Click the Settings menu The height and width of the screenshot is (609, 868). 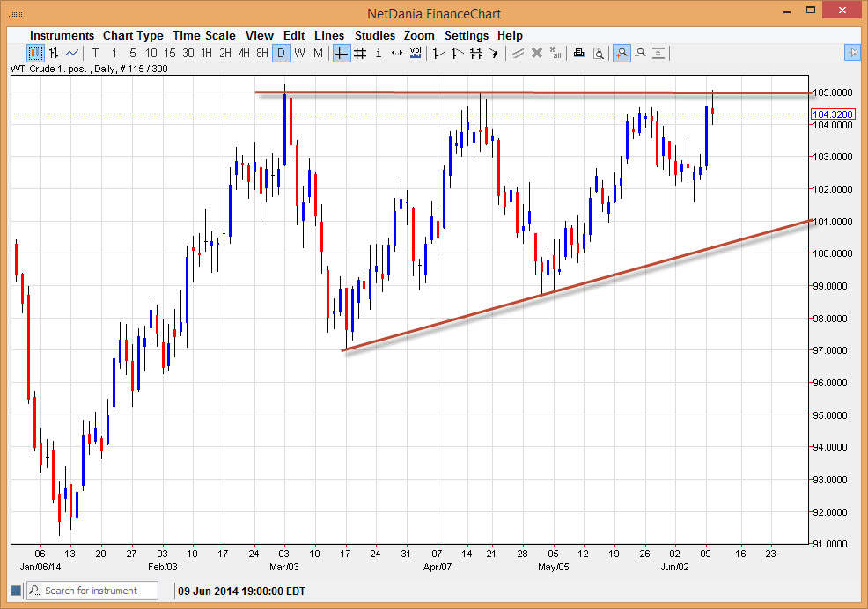[466, 35]
